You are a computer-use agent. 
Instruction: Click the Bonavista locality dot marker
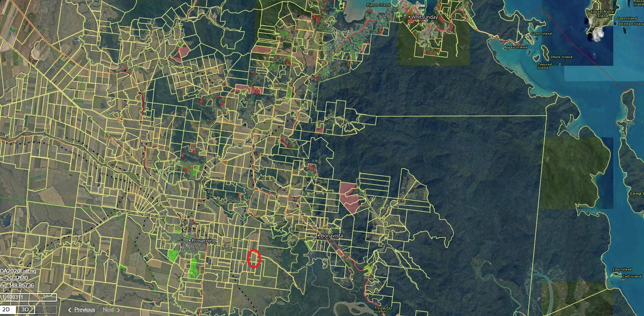[318, 235]
